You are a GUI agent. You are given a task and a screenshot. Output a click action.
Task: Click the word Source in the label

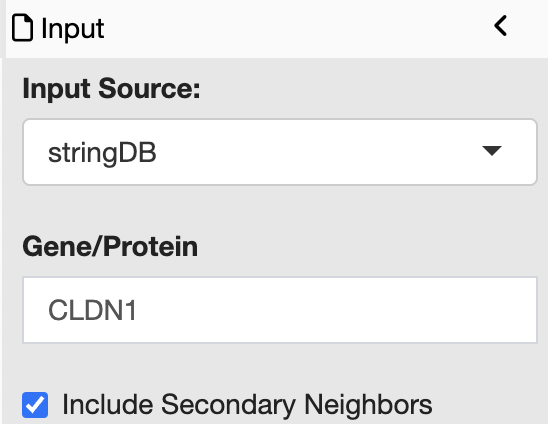(149, 88)
